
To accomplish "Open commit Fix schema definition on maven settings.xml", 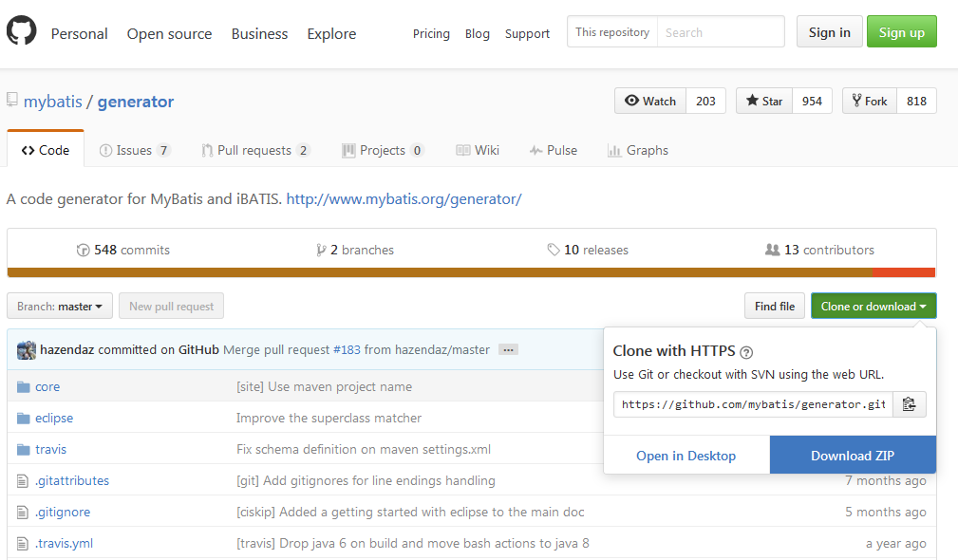I will [364, 450].
